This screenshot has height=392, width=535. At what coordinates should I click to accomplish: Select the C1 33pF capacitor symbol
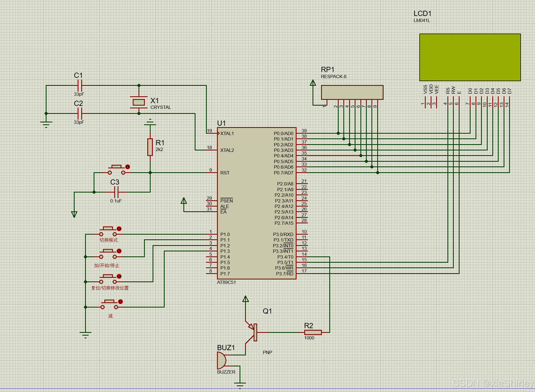coord(80,86)
